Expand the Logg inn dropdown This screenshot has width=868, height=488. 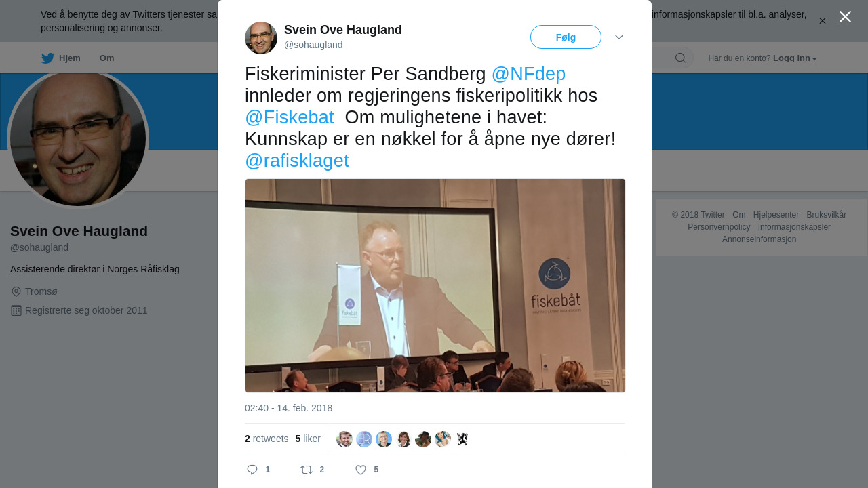point(795,58)
